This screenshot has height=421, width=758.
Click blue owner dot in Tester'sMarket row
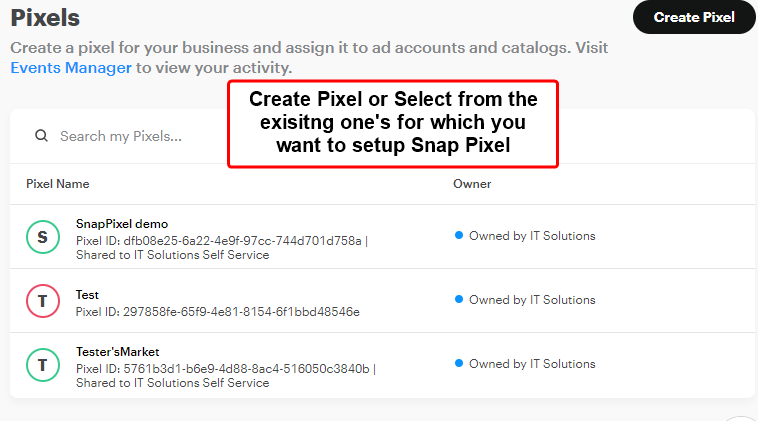point(459,363)
